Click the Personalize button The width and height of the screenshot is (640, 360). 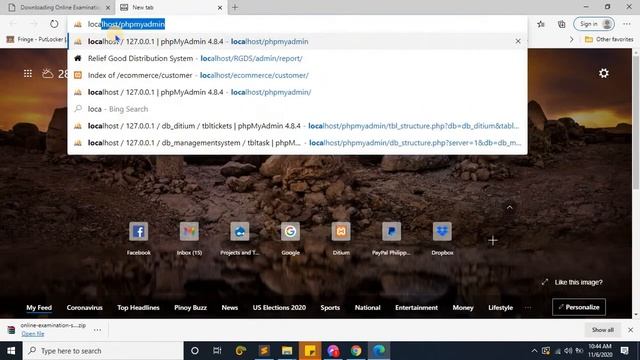(x=579, y=307)
